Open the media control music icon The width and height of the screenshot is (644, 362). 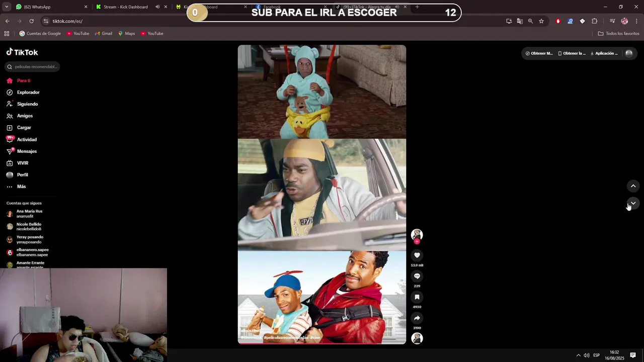click(612, 21)
